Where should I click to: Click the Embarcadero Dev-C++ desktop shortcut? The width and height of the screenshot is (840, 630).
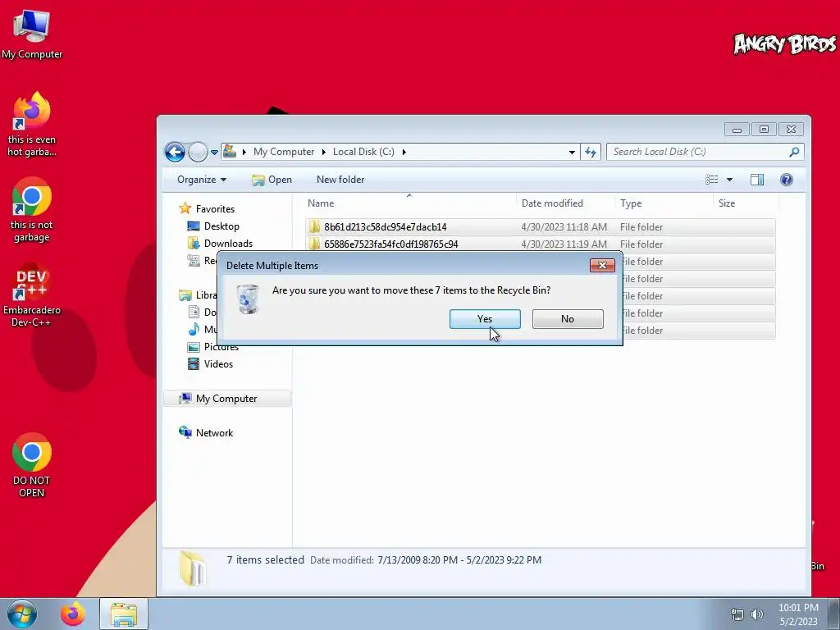pos(32,294)
